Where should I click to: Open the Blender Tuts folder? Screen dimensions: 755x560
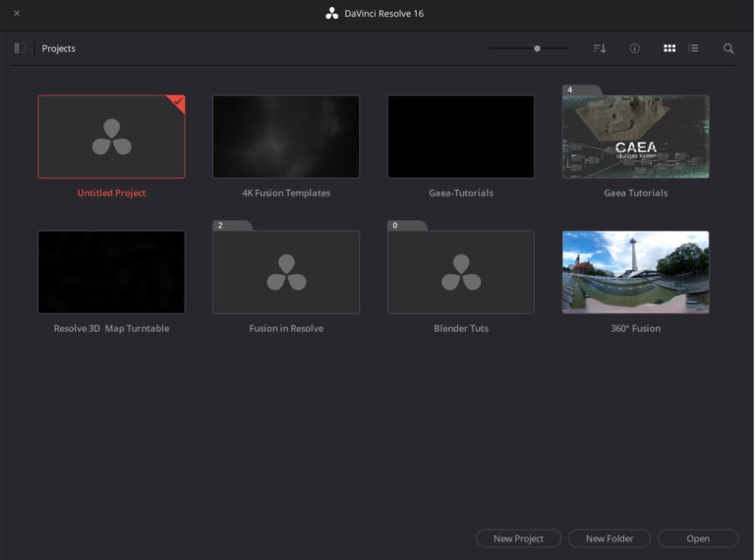pyautogui.click(x=461, y=272)
